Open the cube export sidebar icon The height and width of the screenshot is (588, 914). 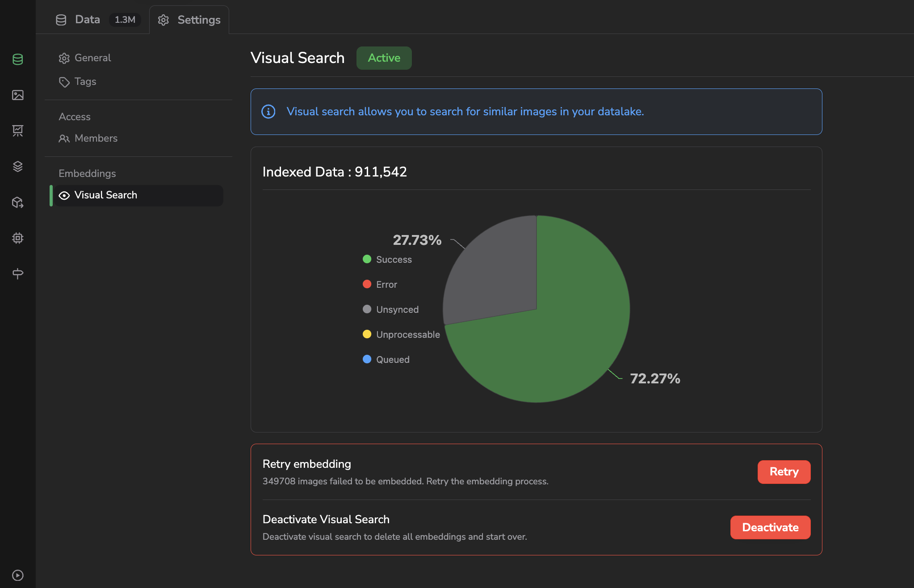18,202
